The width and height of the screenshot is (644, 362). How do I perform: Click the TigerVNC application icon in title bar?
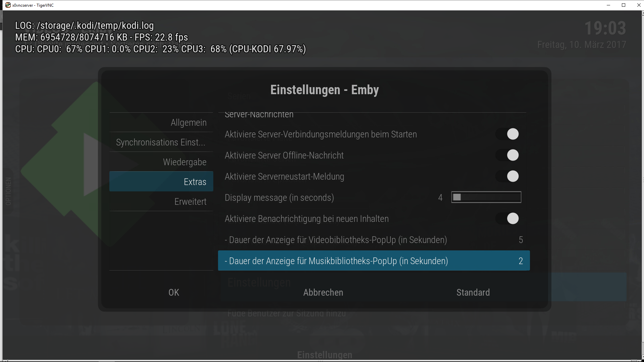pyautogui.click(x=8, y=5)
